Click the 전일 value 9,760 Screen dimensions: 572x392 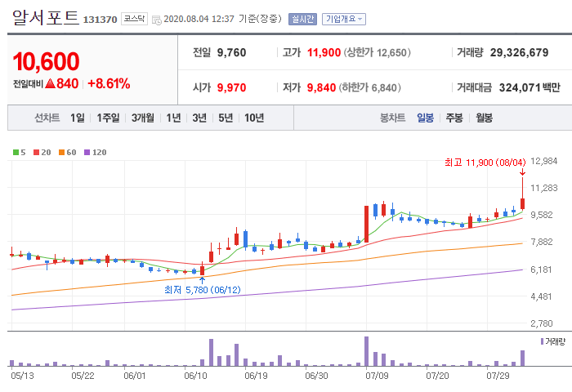[x=231, y=52]
